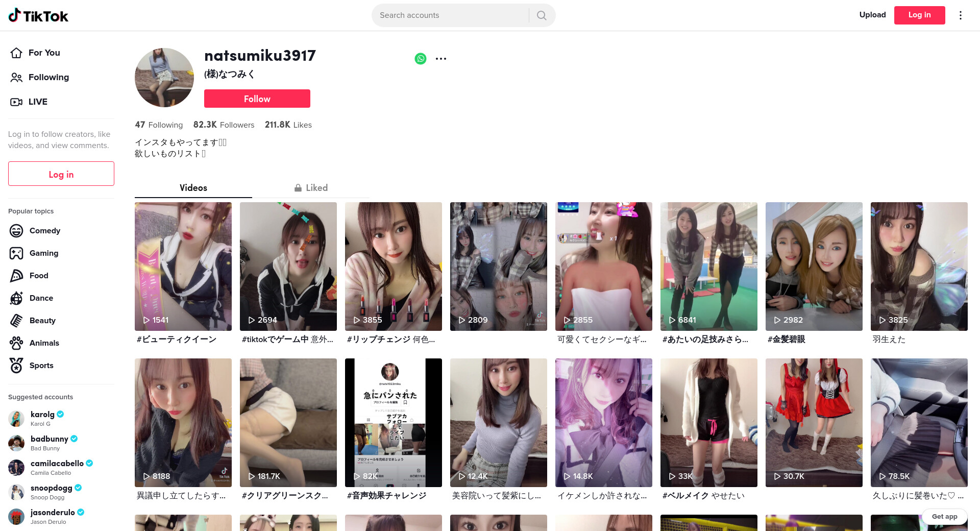Click the red Log in header button
980x531 pixels.
pyautogui.click(x=920, y=15)
